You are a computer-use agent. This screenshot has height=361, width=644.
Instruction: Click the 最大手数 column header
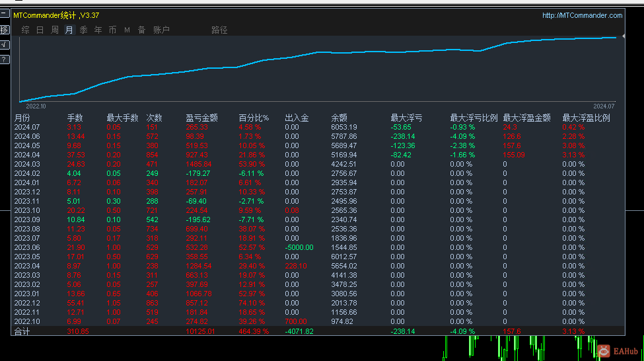(122, 118)
